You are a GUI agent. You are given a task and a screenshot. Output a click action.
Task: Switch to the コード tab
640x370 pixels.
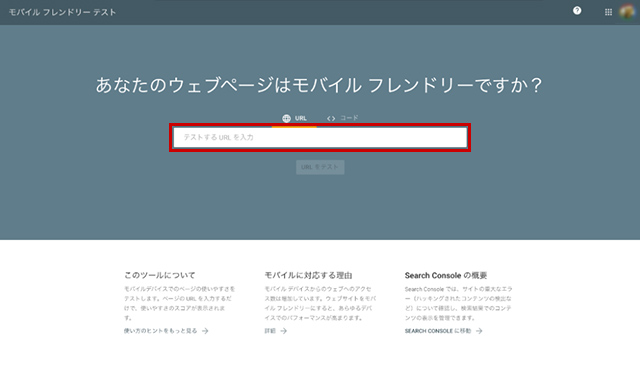342,118
